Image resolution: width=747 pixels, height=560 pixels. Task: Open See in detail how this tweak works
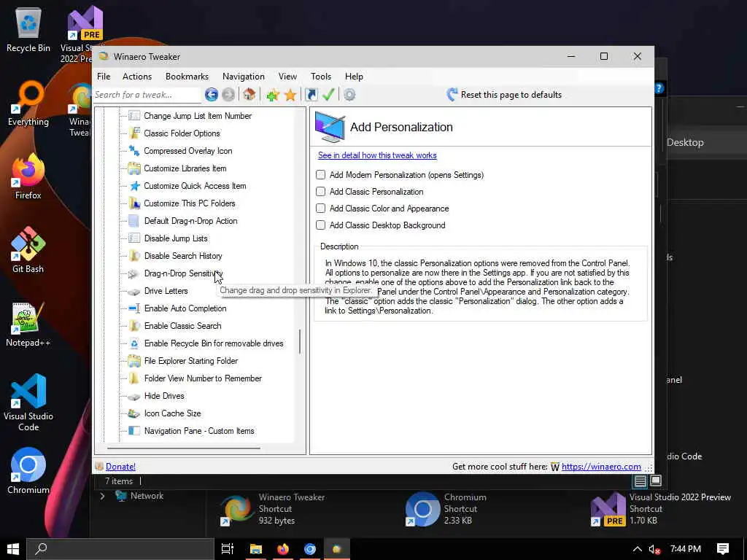[x=377, y=155]
